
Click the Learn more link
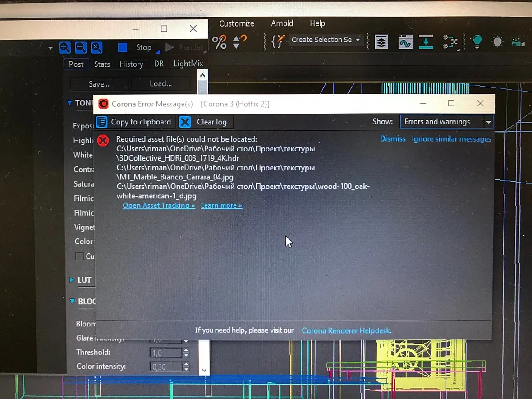tap(221, 206)
